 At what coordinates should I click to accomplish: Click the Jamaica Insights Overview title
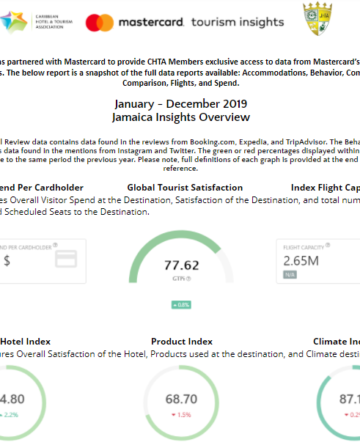coord(181,117)
